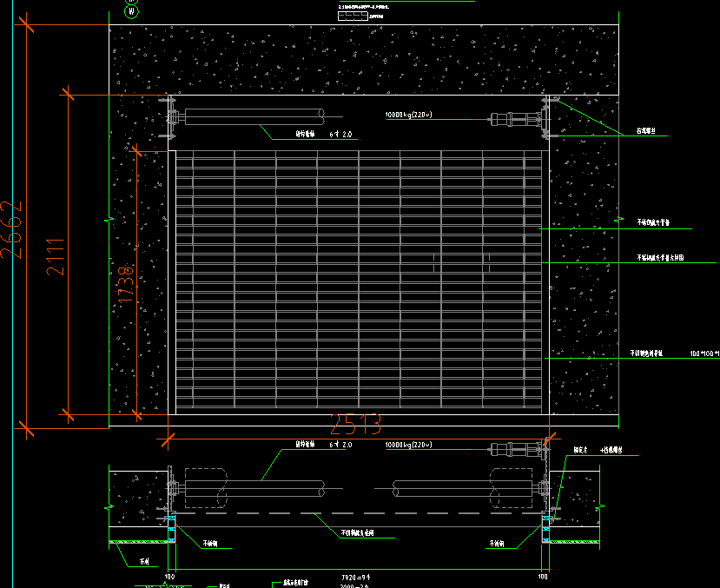Click the 100 dimension under the left jamb
Image resolution: width=720 pixels, height=588 pixels.
170,577
